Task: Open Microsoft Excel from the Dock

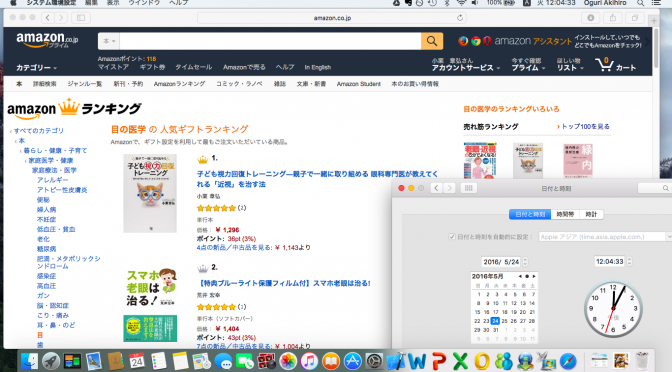Action: [x=460, y=361]
